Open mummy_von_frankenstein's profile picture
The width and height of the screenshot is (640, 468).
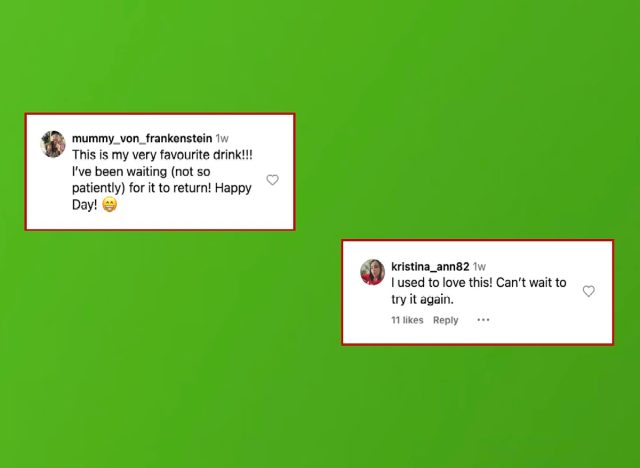pos(53,144)
